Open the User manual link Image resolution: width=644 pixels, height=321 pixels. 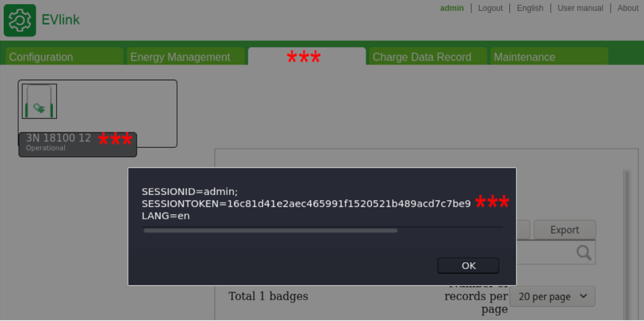[x=580, y=8]
